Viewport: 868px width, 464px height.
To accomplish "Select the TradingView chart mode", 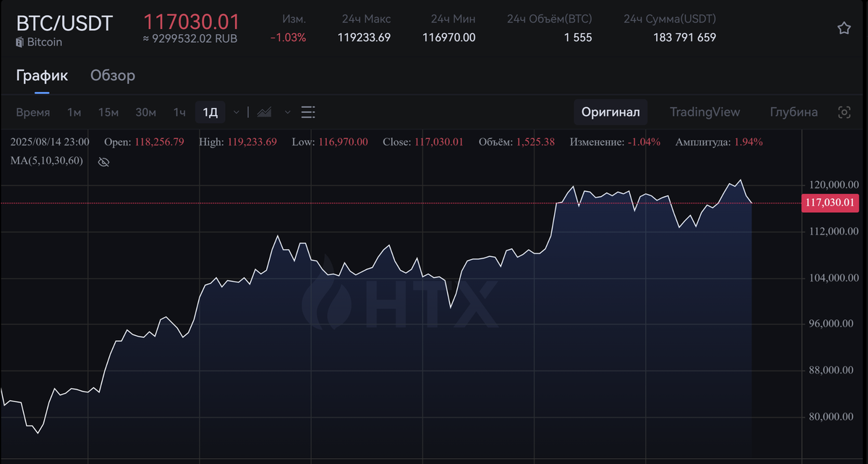I will pos(705,112).
